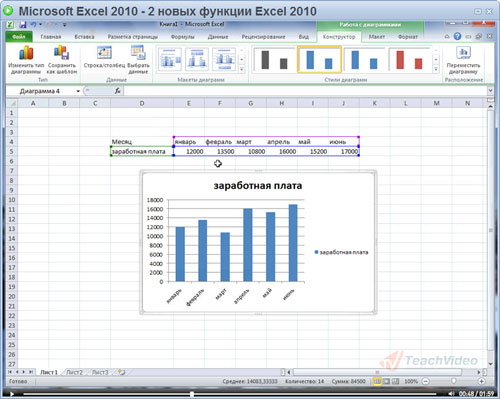Switch to Normal view in status bar

(x=377, y=381)
